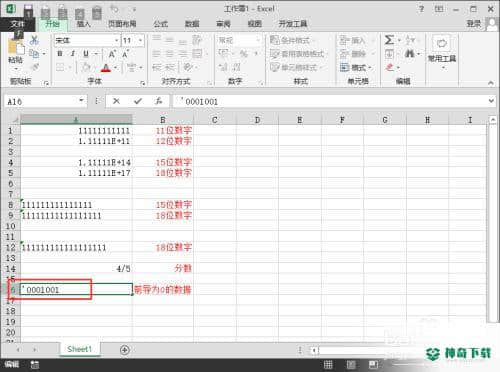This screenshot has width=500, height=372.
Task: Toggle Underline formatting
Action: coord(86,54)
